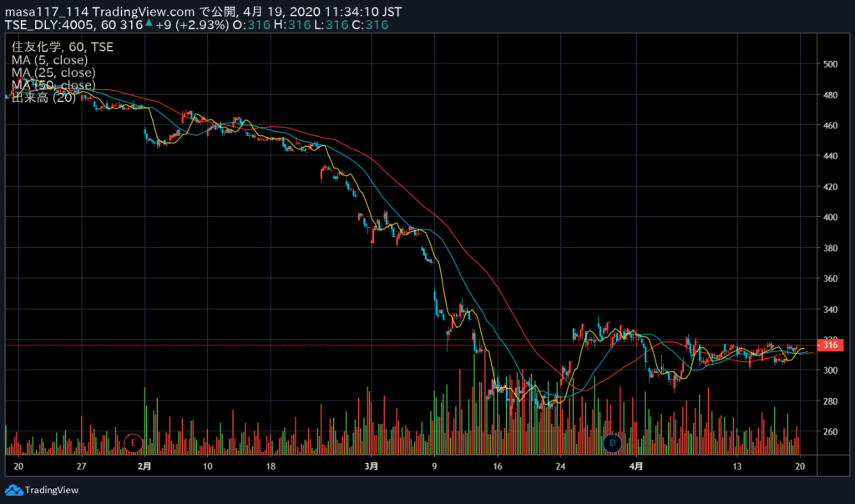The image size is (855, 504).
Task: Click the 400 price axis label
Action: [x=830, y=218]
